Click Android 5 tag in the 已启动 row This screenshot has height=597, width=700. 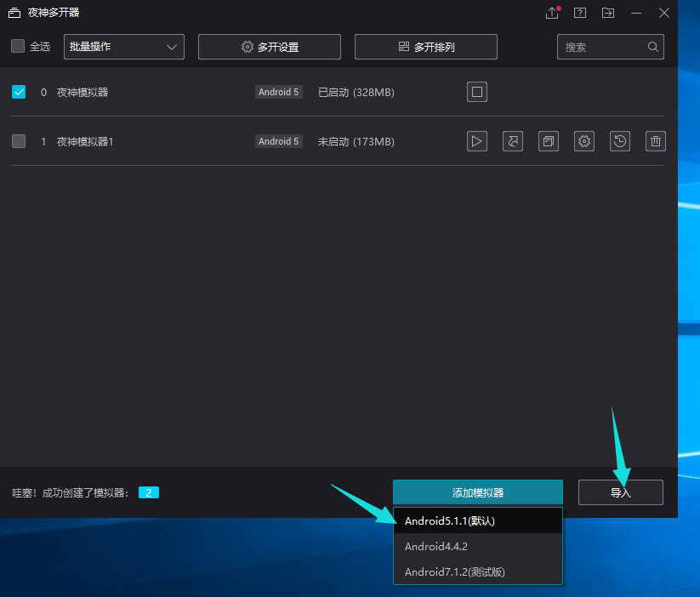point(279,92)
